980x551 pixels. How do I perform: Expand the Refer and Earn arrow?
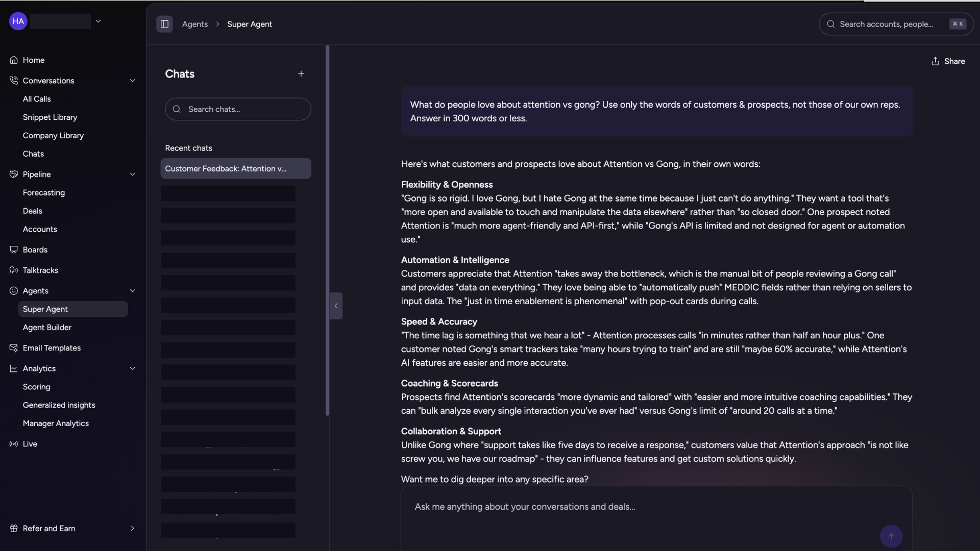click(133, 529)
